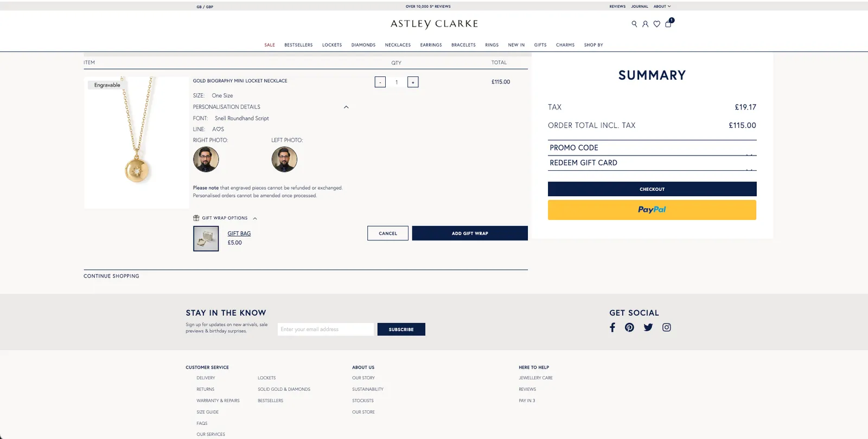Image resolution: width=868 pixels, height=439 pixels.
Task: Open the Jewellery Care footer link
Action: [535, 378]
